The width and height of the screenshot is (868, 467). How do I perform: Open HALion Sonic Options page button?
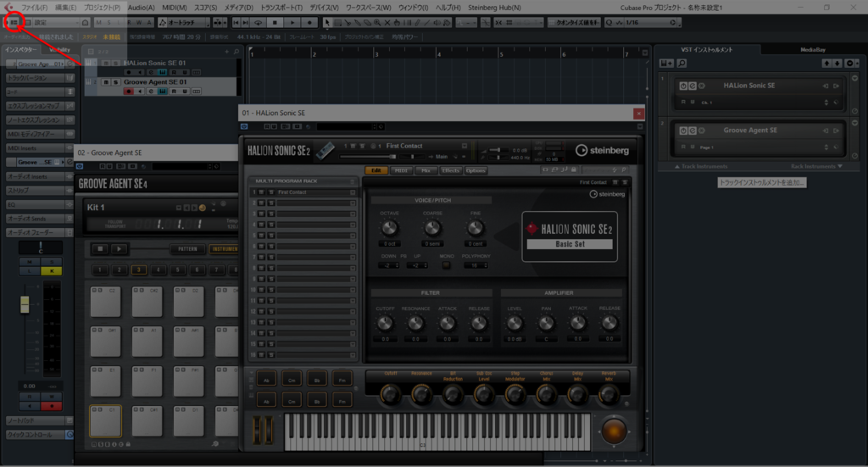coord(476,170)
